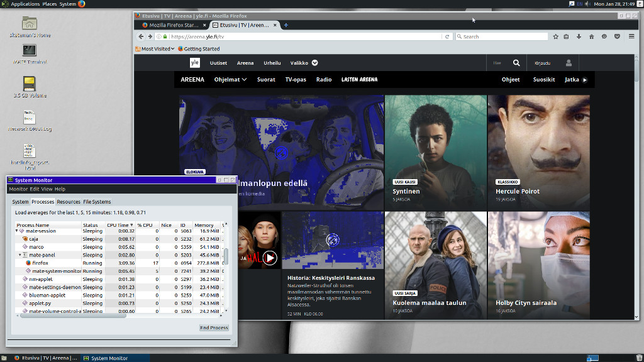Viewport: 644px width, 362px height.
Task: Open the Hercule Poirot show thumbnail
Action: click(x=538, y=152)
